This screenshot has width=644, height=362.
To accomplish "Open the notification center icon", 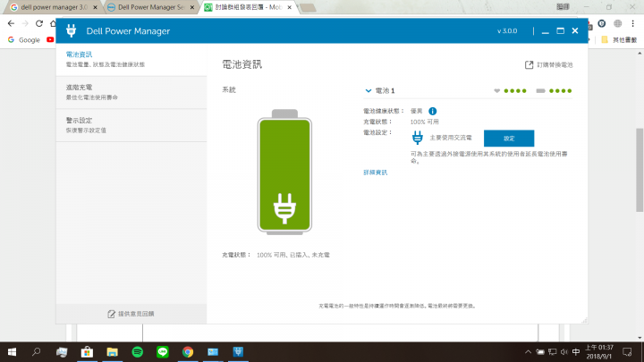I will tap(627, 352).
